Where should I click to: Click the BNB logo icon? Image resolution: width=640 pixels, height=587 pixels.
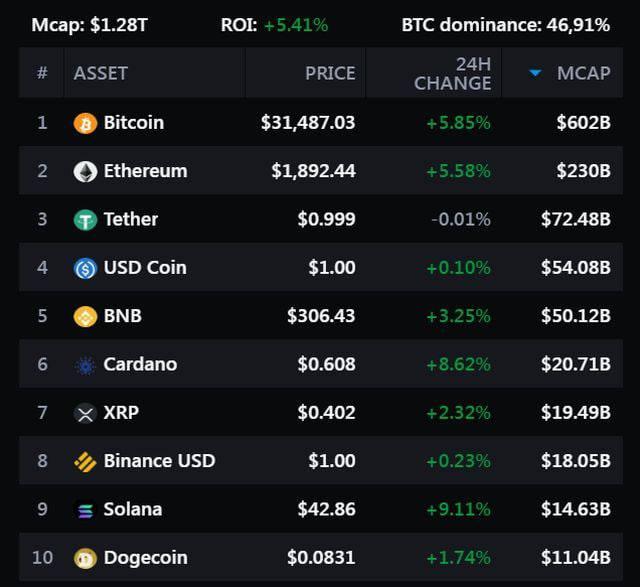click(x=85, y=316)
